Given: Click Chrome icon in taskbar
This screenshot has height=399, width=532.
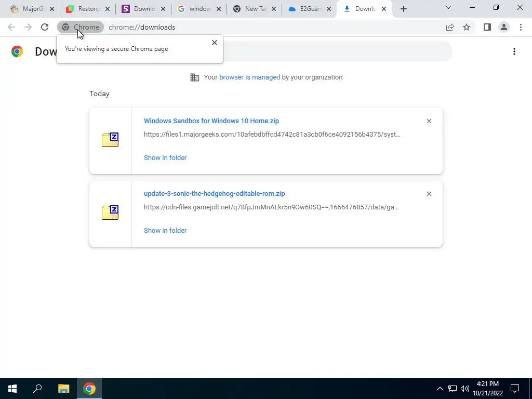Looking at the screenshot, I should coord(89,389).
